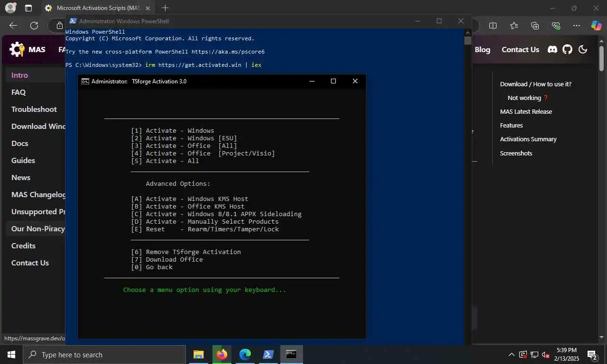The image size is (607, 364).
Task: Click '[E] Reset - Rearm/Timers/Tamper/Lock' line
Action: (x=205, y=229)
